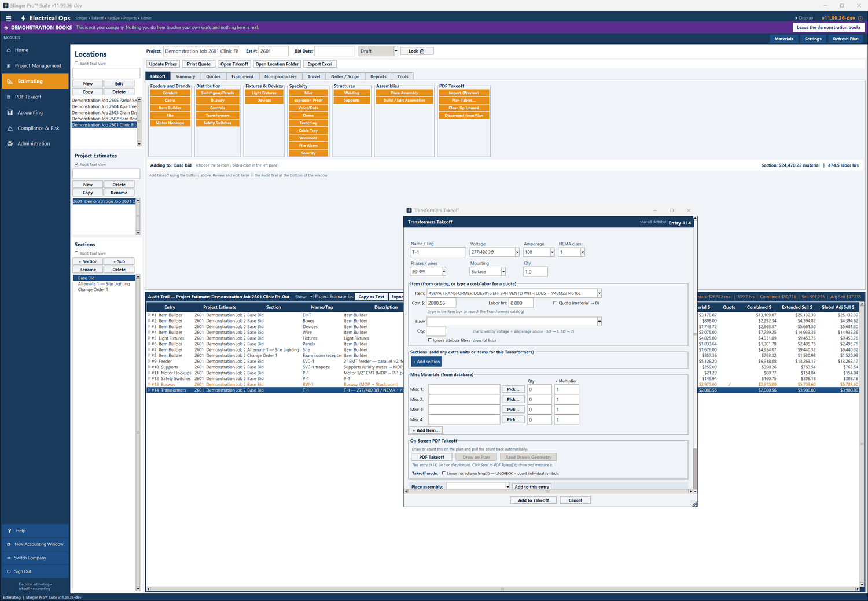The width and height of the screenshot is (868, 601).
Task: Open the Amperage dropdown
Action: pos(552,252)
